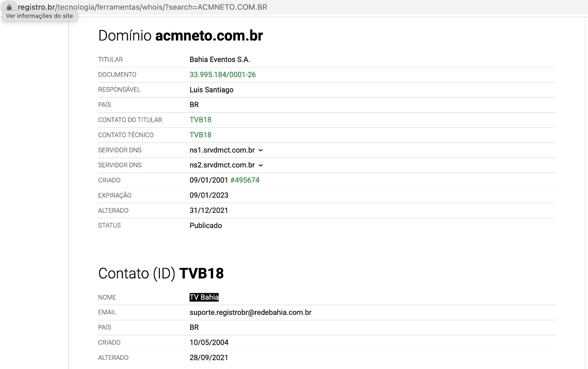Click the contact creation date 10/05/2004
Viewport: 588px width, 369px height.
click(209, 342)
